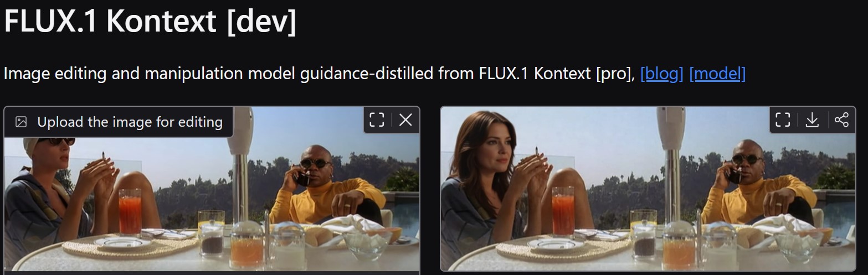Viewport: 868px width, 275px height.
Task: Share the generated output image
Action: pos(841,120)
